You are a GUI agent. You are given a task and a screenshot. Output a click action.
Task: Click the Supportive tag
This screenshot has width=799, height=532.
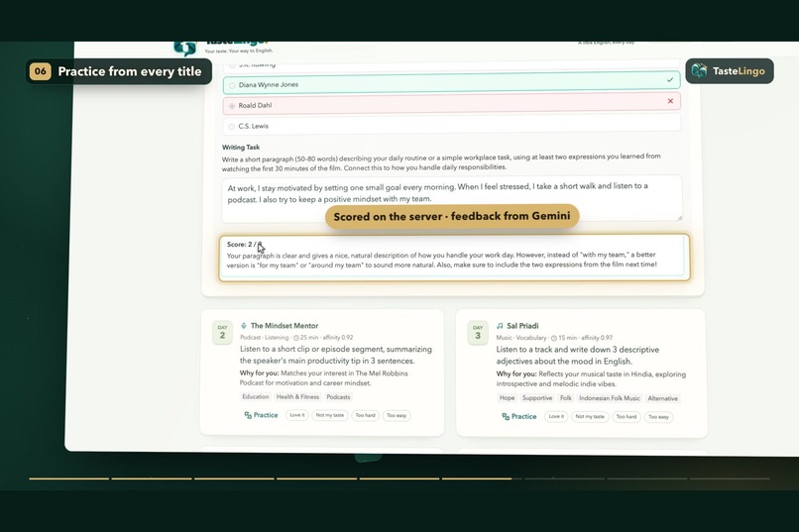click(537, 398)
